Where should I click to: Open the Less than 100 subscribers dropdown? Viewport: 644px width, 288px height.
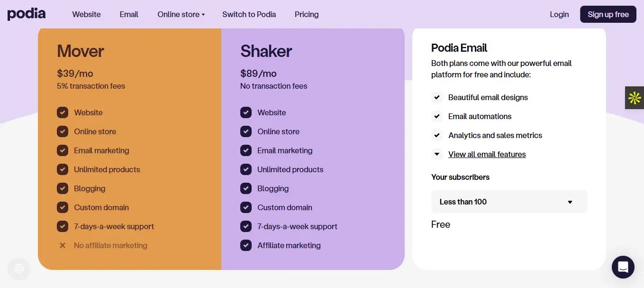pos(509,202)
